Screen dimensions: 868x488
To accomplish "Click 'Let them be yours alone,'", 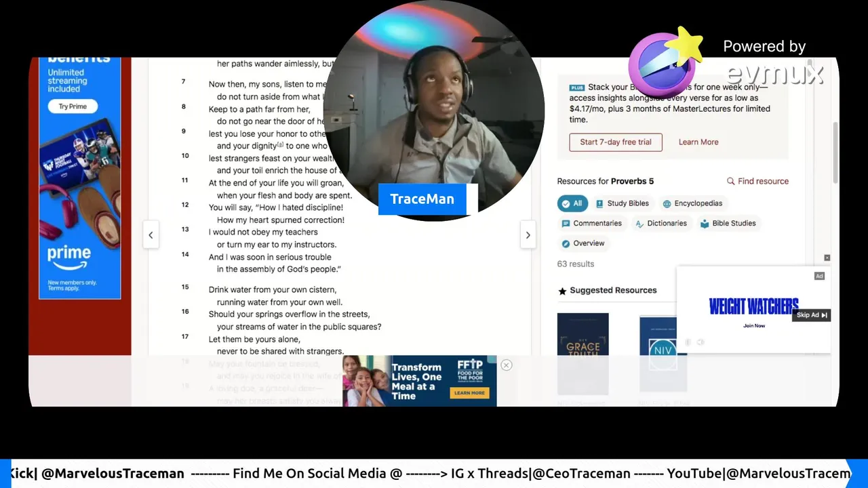I will tap(254, 339).
